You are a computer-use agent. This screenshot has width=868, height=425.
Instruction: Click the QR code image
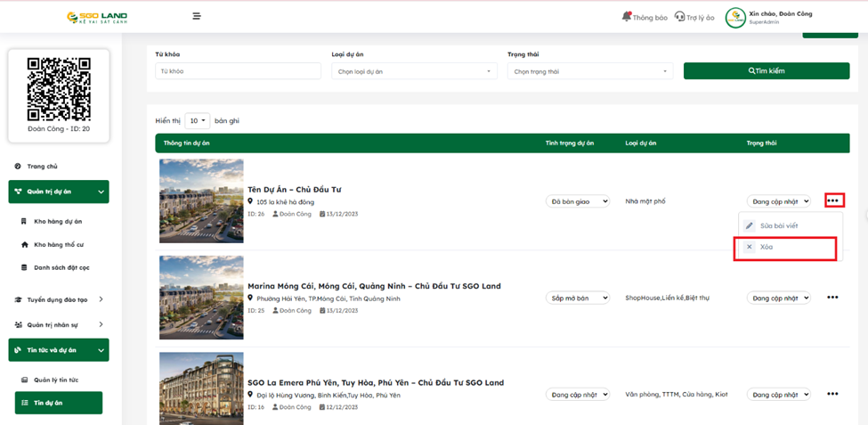[x=59, y=89]
